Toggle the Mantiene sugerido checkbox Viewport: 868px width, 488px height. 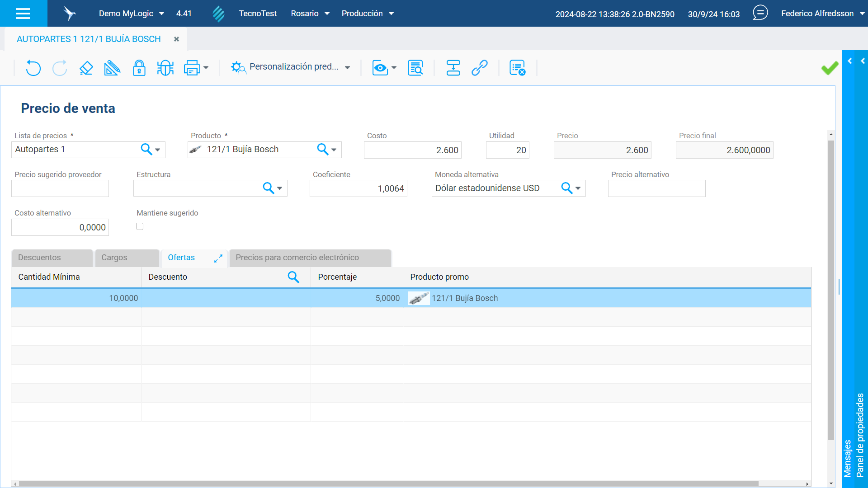point(140,226)
